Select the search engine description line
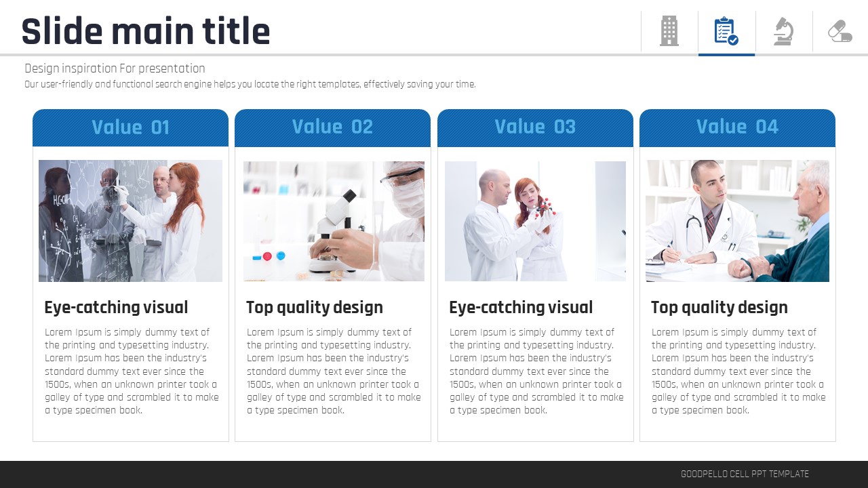Screen dimensions: 868x488 [250, 85]
